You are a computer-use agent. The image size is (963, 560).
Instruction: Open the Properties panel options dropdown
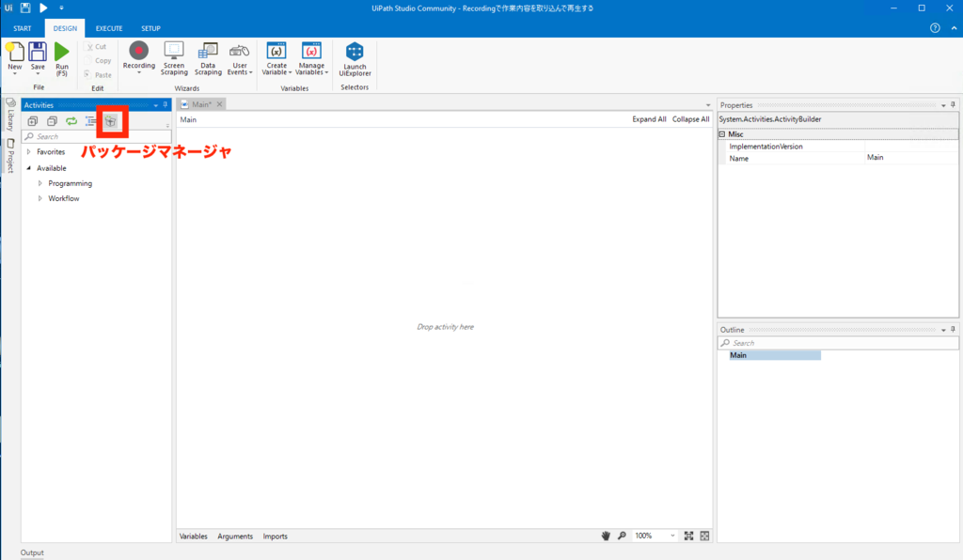[943, 105]
